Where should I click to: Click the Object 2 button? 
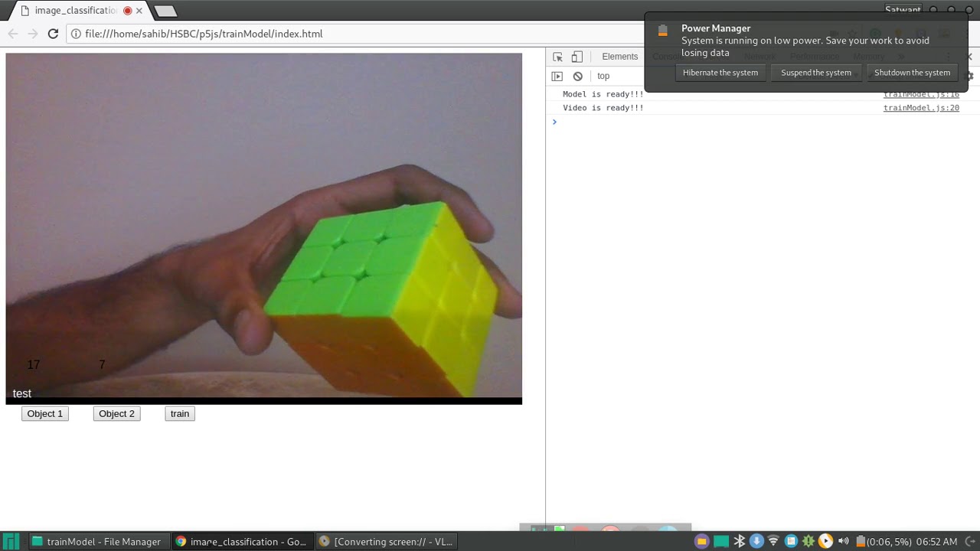[117, 414]
